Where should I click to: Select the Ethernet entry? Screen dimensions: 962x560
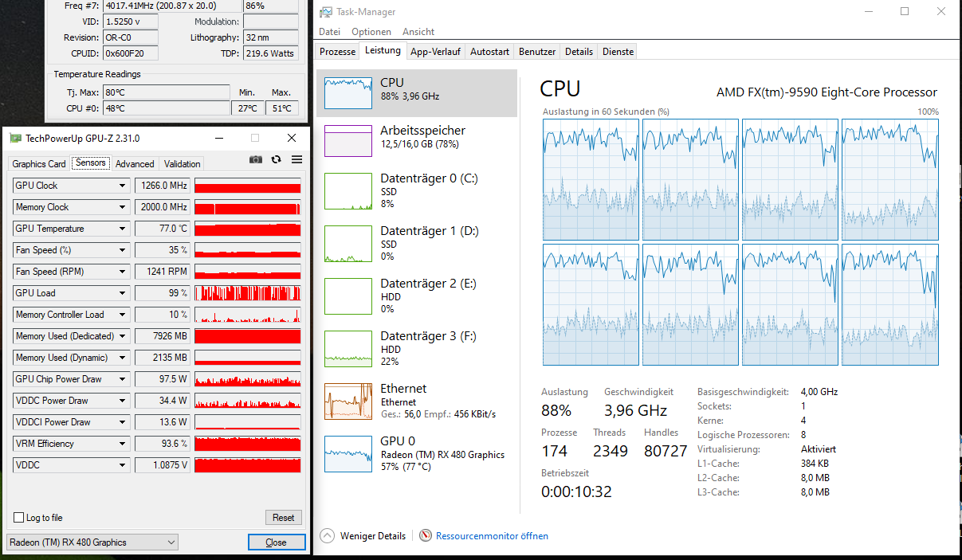tap(417, 402)
